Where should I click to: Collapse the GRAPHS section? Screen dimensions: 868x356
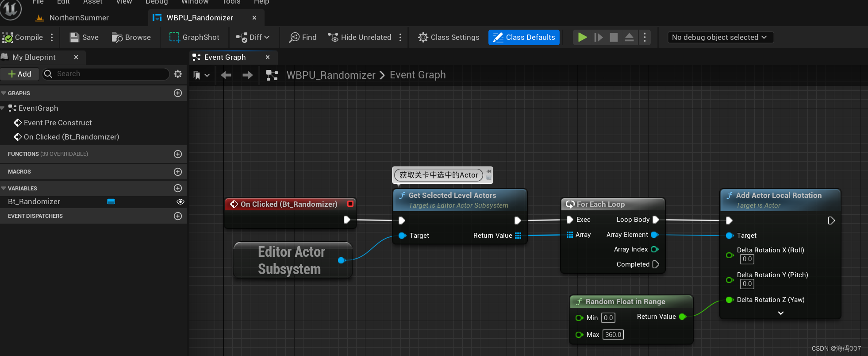click(x=4, y=93)
